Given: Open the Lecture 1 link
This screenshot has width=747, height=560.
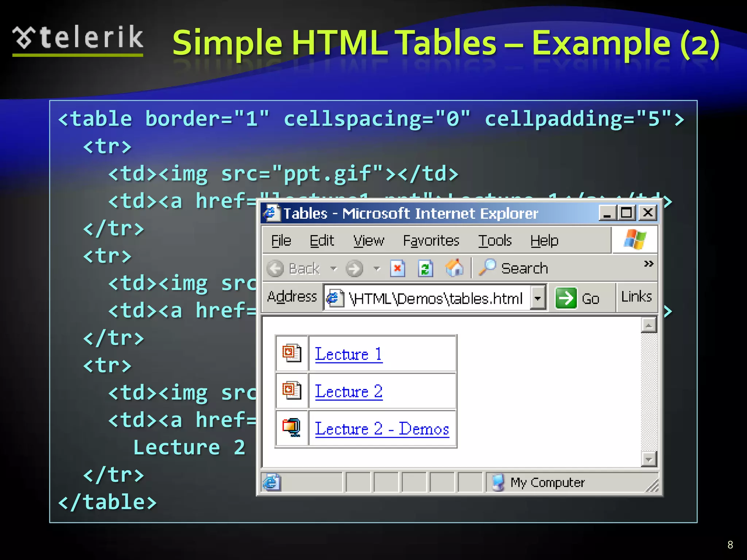Looking at the screenshot, I should pyautogui.click(x=348, y=354).
